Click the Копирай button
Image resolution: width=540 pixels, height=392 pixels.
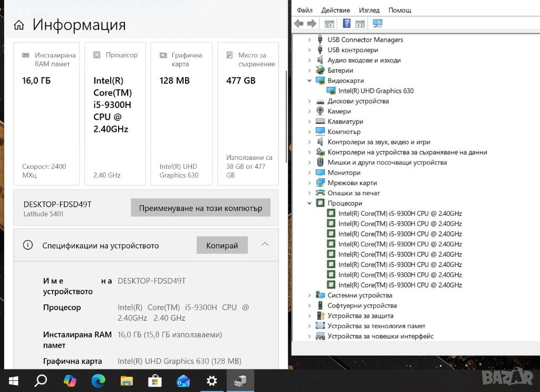(x=222, y=245)
